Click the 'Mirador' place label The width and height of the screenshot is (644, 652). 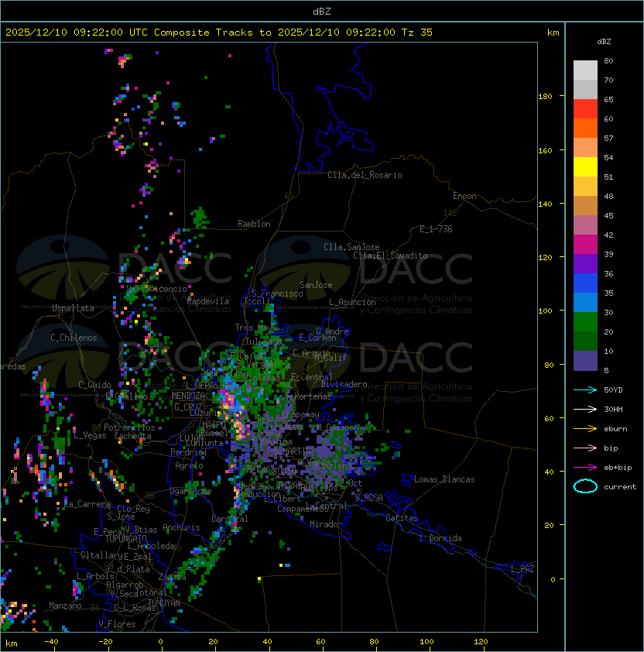(x=326, y=524)
